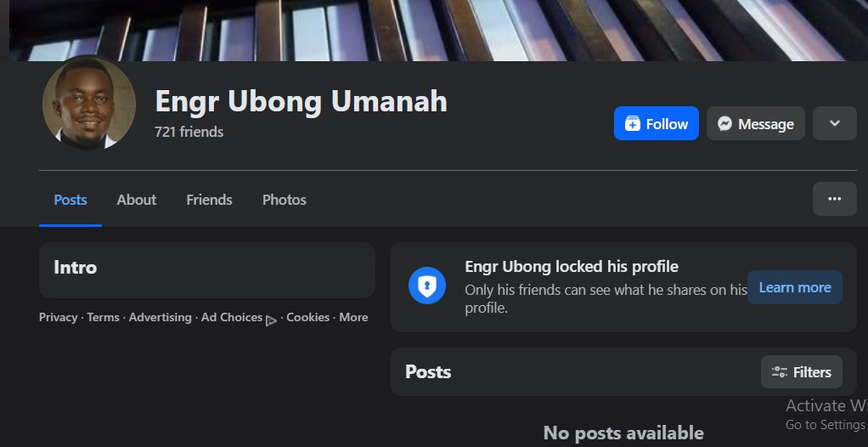
Task: Click the Ad Choices triangle icon
Action: point(271,320)
